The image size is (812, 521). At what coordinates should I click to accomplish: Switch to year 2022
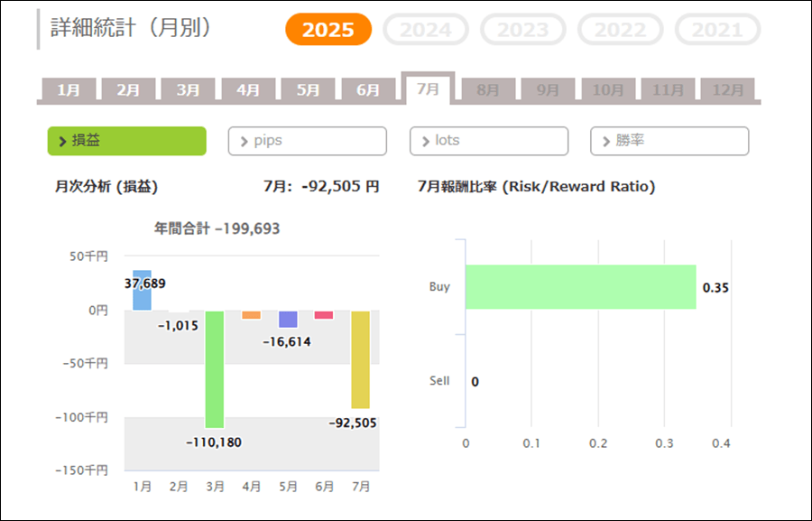621,30
